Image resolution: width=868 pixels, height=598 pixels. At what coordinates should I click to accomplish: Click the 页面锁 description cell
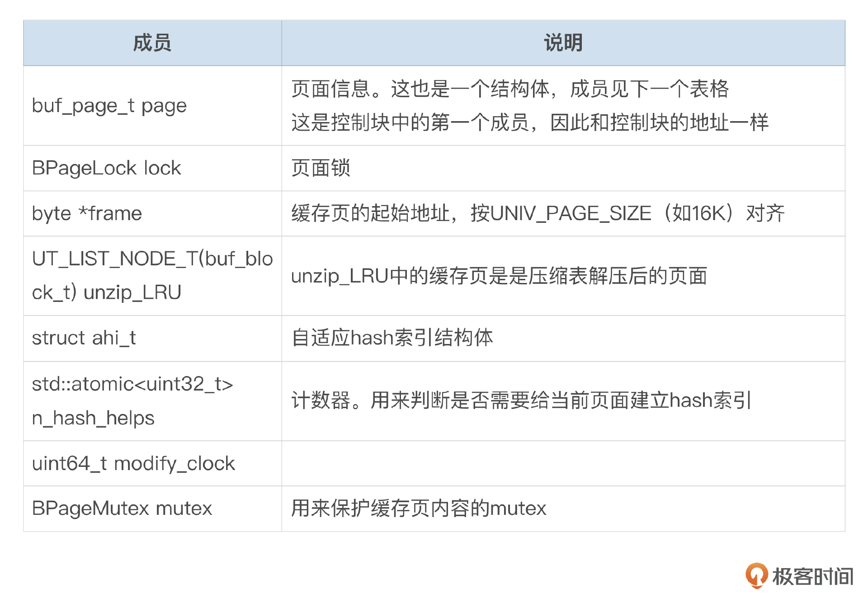point(321,168)
